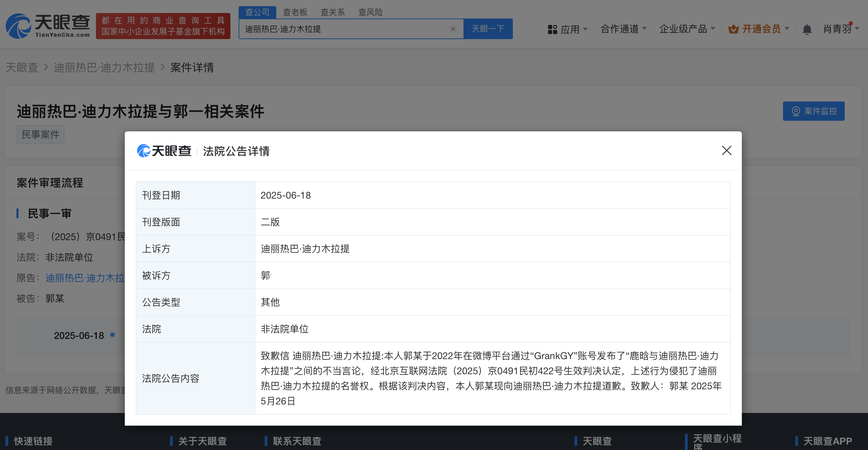The image size is (868, 450).
Task: Click the TianYanCha logo in header
Action: click(x=48, y=26)
